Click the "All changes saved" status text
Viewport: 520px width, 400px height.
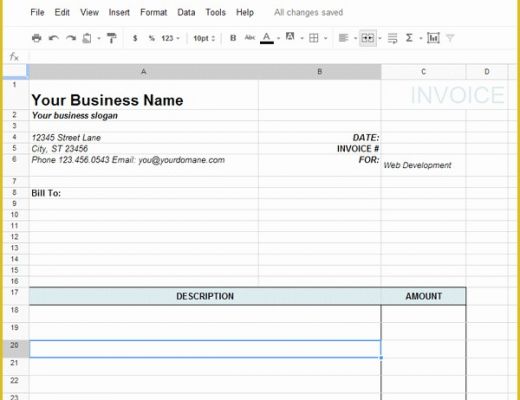(x=308, y=12)
